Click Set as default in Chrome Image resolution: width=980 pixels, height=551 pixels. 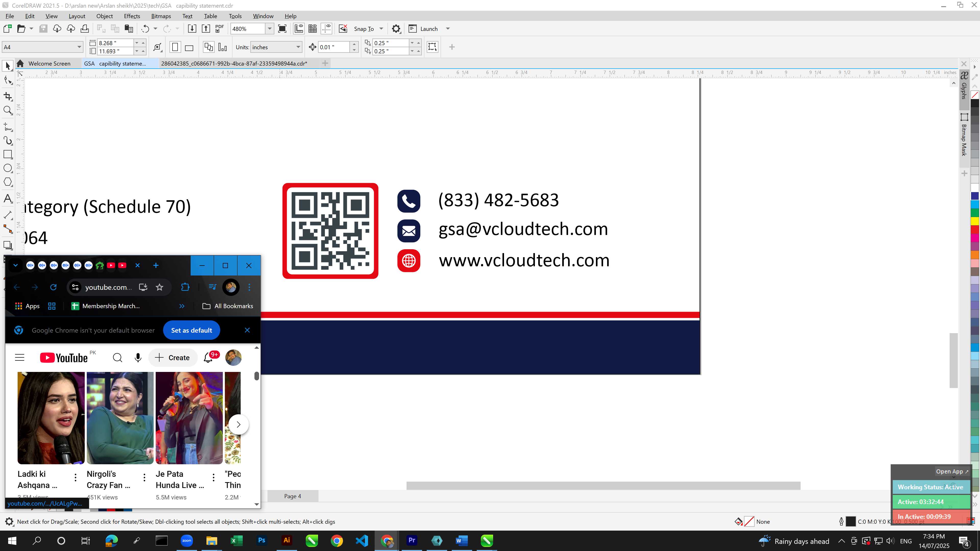(191, 330)
